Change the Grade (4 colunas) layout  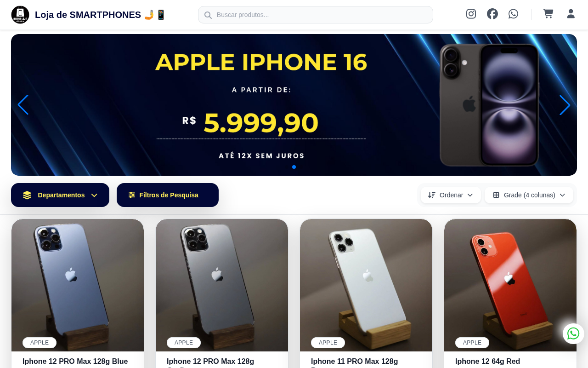pos(529,195)
